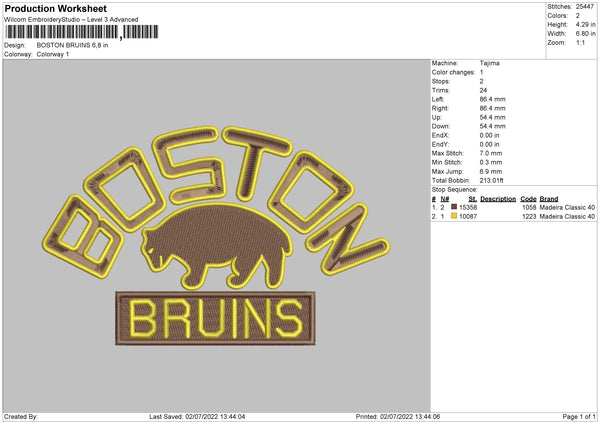Click the 'Production Worksheet' title

point(55,8)
